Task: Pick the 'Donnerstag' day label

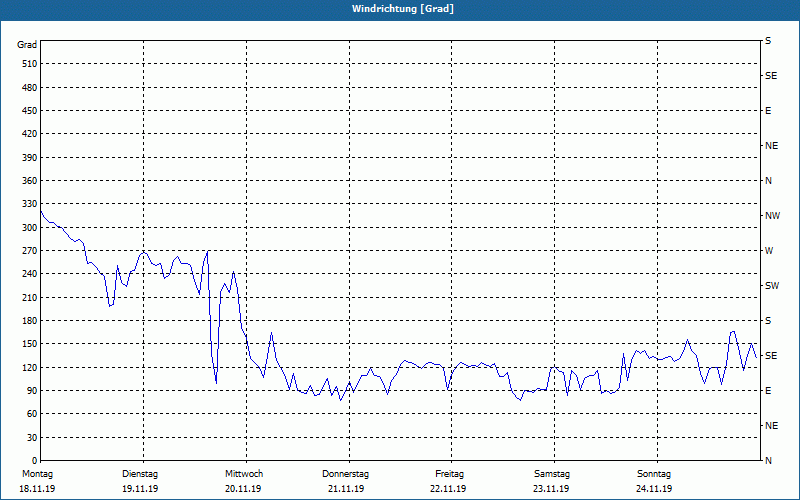Action: [345, 474]
